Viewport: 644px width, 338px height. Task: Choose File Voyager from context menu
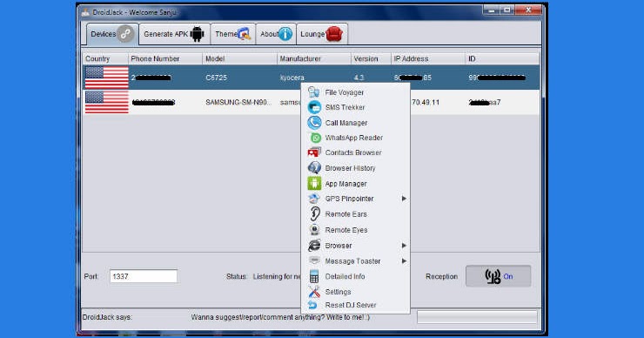(x=356, y=92)
